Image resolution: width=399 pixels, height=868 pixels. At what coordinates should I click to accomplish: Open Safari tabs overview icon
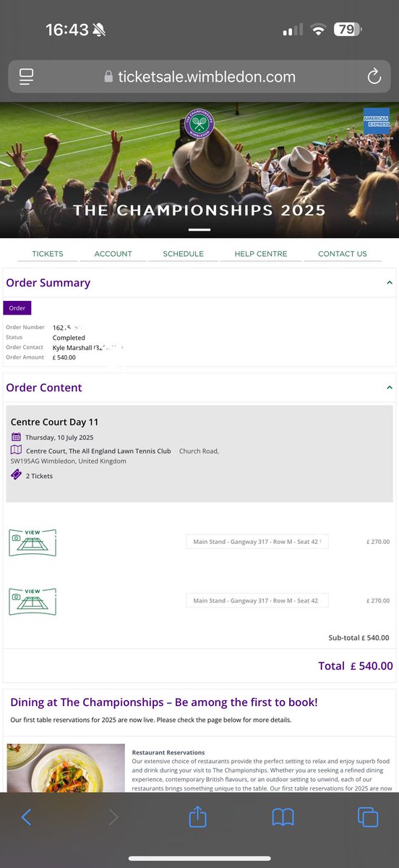(369, 817)
